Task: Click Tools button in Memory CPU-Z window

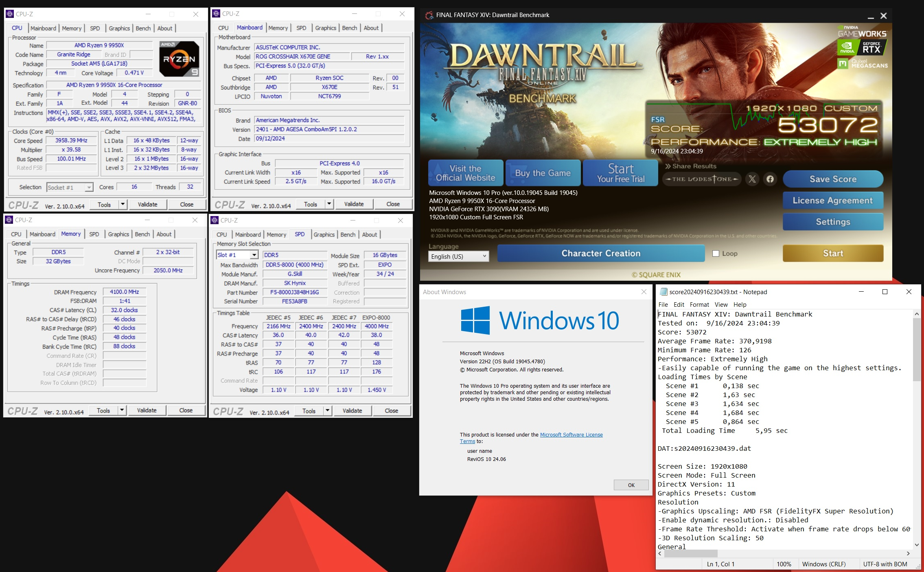Action: (x=103, y=410)
